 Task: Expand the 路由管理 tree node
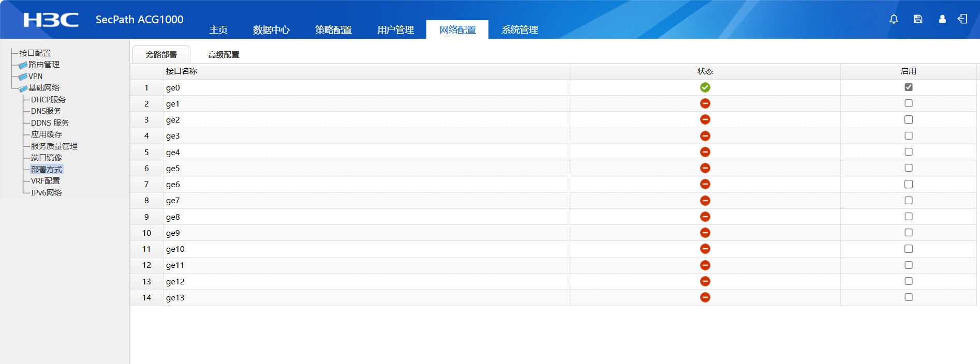pos(23,65)
